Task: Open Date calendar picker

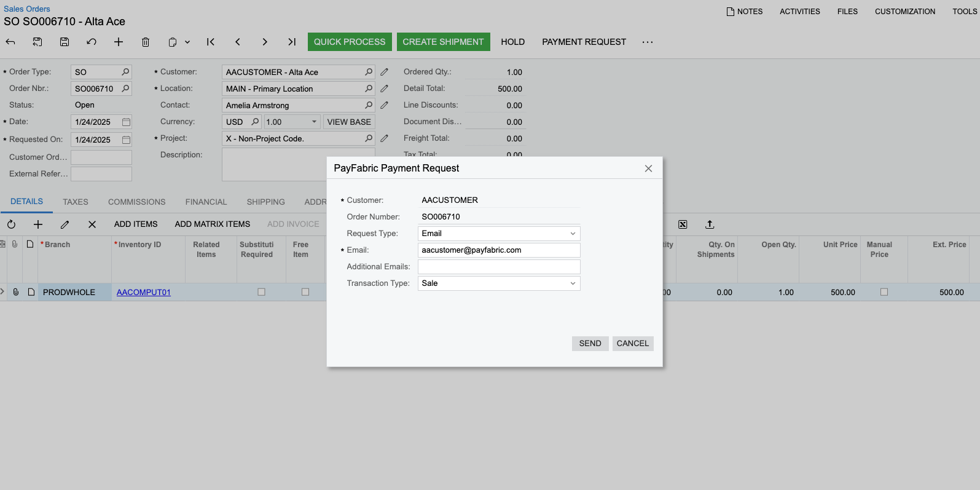Action: 126,122
